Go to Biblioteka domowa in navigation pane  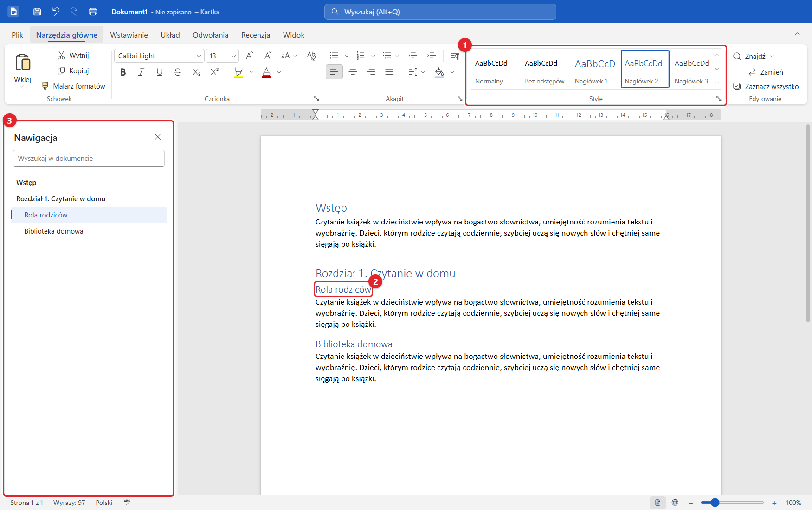click(89, 231)
